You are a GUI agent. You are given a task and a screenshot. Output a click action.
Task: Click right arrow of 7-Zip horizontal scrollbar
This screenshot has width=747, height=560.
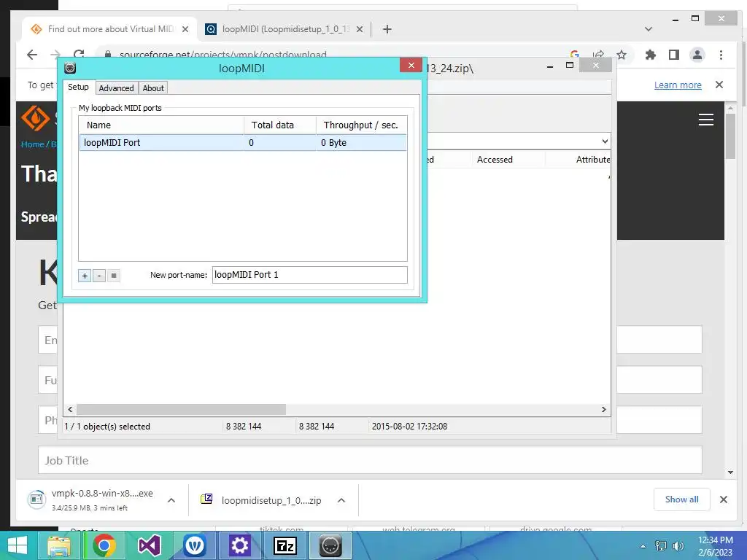[x=603, y=410]
